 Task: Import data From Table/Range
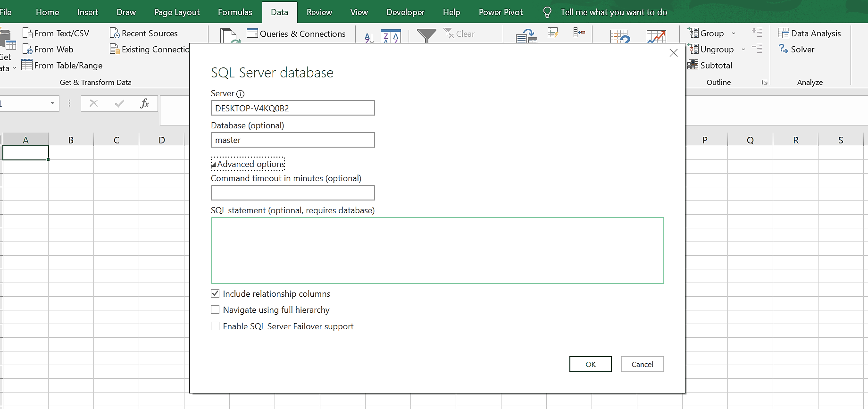[62, 66]
